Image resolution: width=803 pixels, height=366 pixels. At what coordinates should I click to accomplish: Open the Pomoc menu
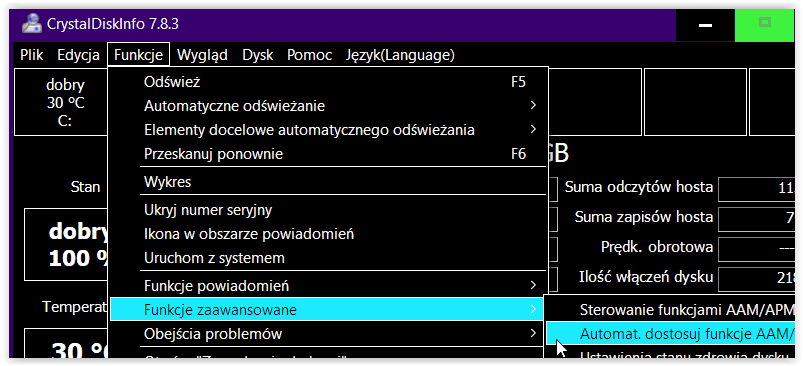[x=309, y=55]
